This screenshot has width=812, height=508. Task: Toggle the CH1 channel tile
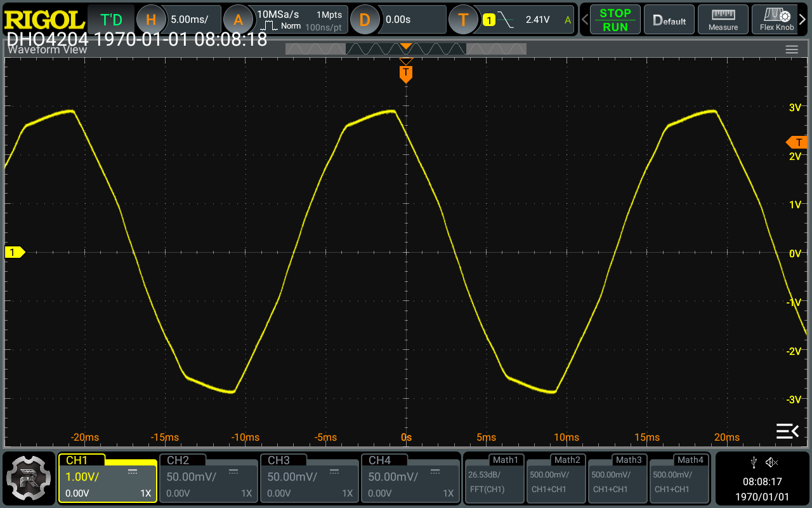107,478
